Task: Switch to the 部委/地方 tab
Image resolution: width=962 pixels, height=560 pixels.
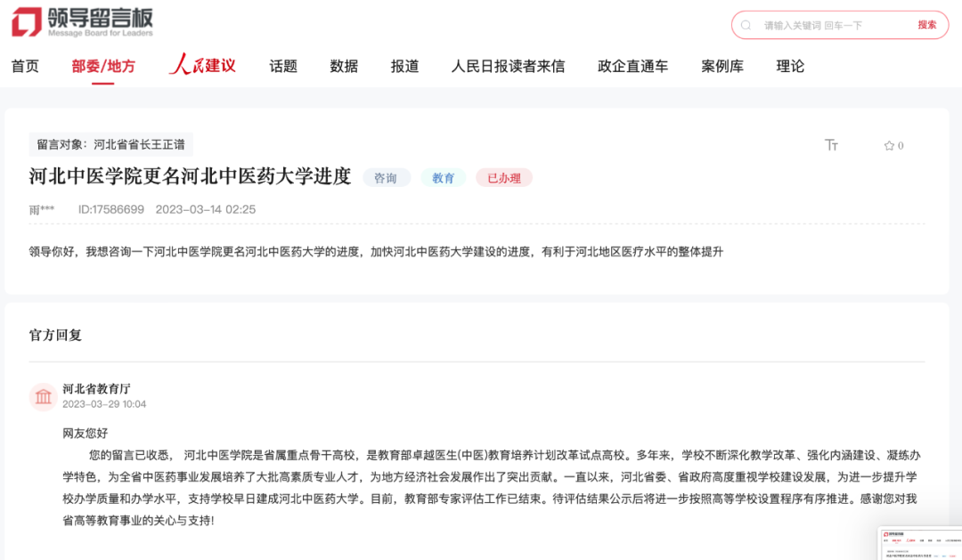Action: [102, 66]
